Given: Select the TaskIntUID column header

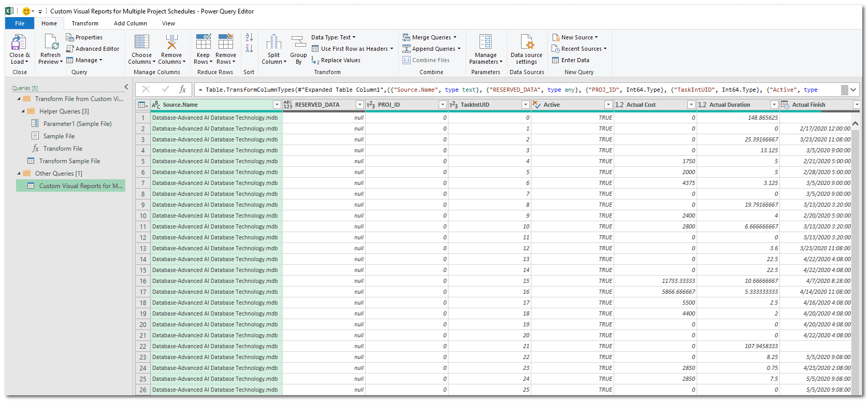Looking at the screenshot, I should [489, 105].
